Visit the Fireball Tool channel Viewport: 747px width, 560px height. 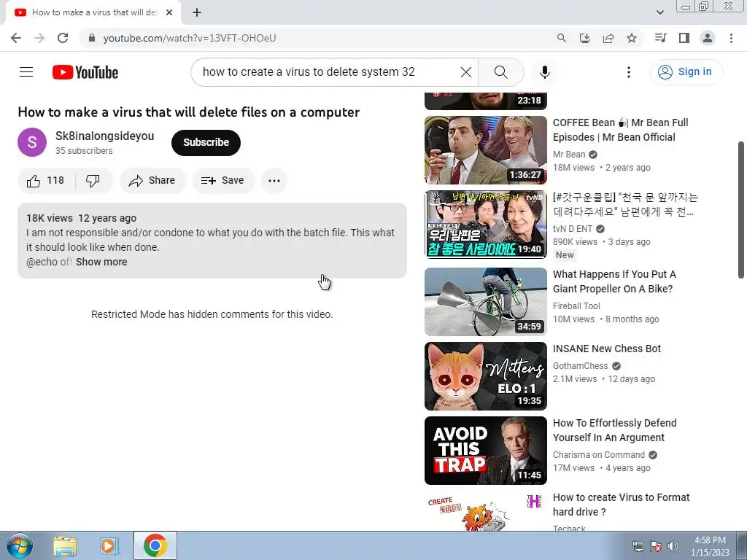[x=576, y=306]
